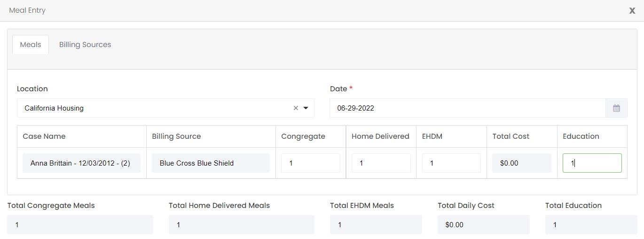This screenshot has width=644, height=239.
Task: Focus the Home Delivered input box
Action: (x=381, y=163)
